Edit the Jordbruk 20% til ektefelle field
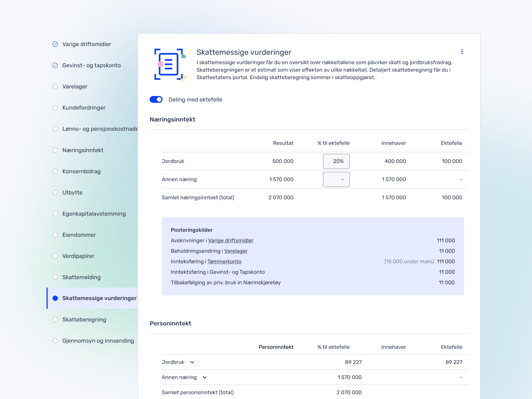Image resolution: width=532 pixels, height=399 pixels. (336, 161)
